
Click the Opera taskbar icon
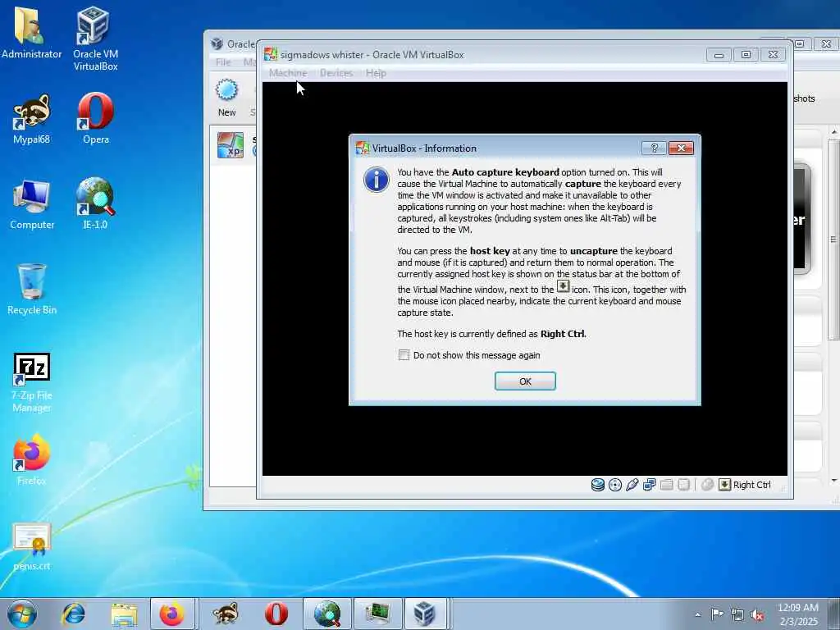tap(276, 614)
